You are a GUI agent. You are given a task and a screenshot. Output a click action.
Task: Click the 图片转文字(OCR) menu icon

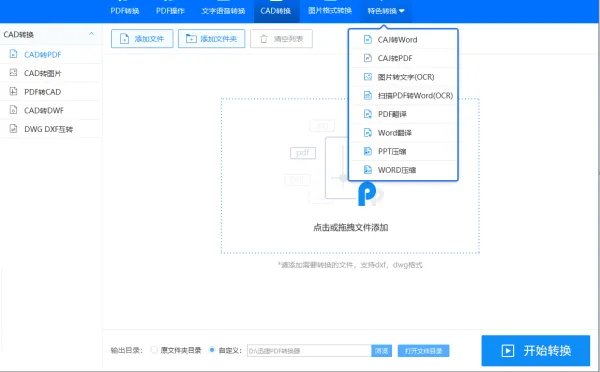point(367,77)
